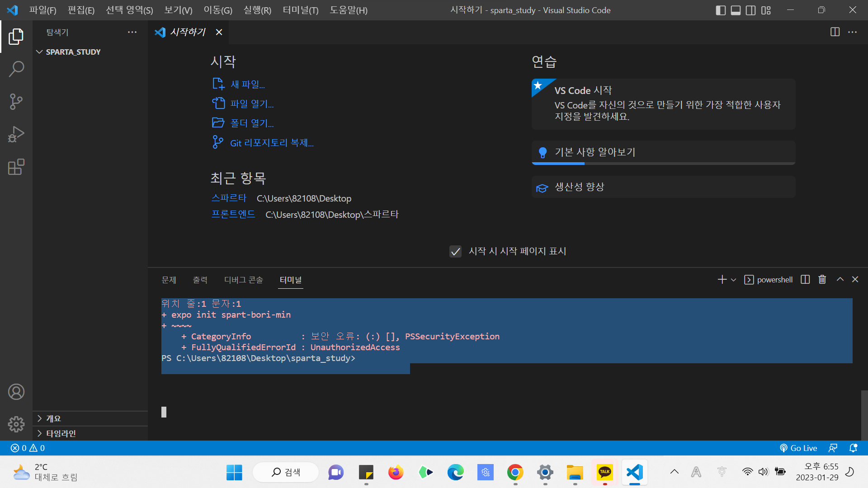
Task: Collapse the SPARTA_STUDY folder section
Action: tap(90, 52)
